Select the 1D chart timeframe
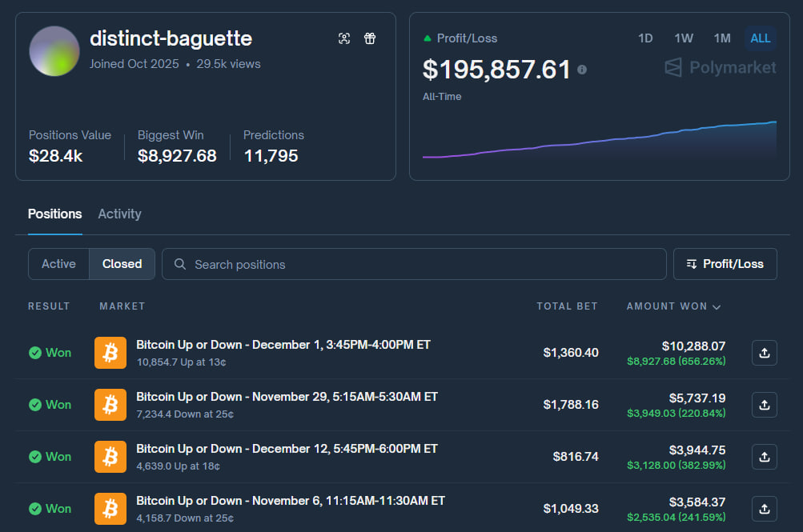 click(644, 38)
